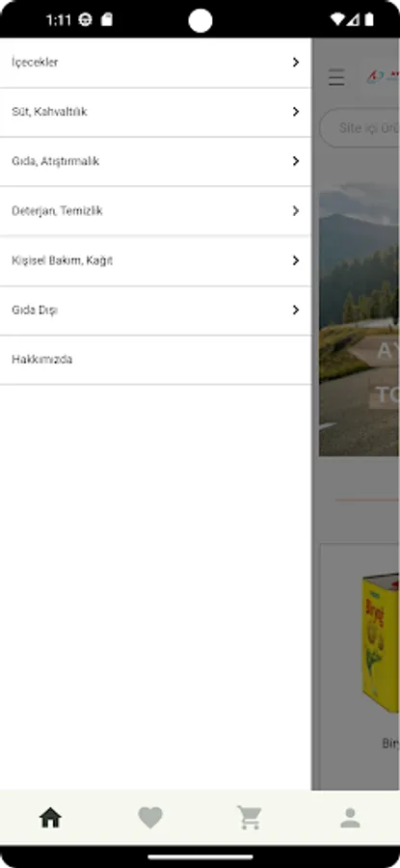Open the shopping cart icon
This screenshot has height=868, width=400.
pos(250,818)
